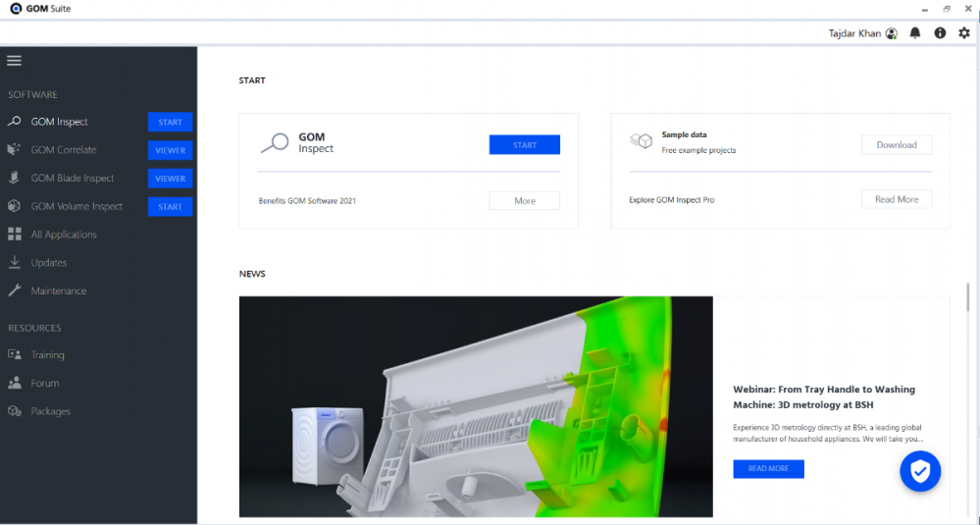This screenshot has width=980, height=525.
Task: Click the news section vertical scrollbar
Action: 969,298
